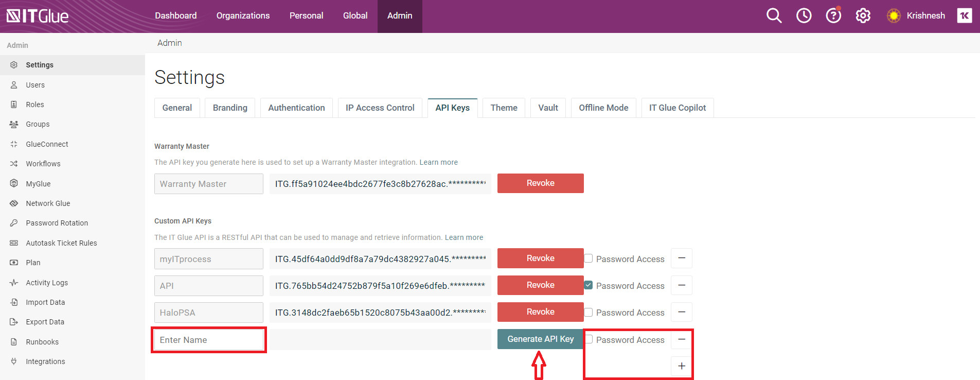The height and width of the screenshot is (380, 980).
Task: Open Learn more link under Warranty Master
Action: (x=438, y=162)
